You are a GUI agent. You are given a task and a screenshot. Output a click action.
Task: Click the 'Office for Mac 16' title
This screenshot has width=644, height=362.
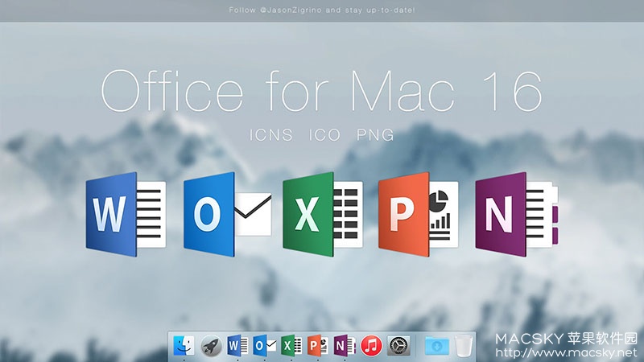(321, 91)
